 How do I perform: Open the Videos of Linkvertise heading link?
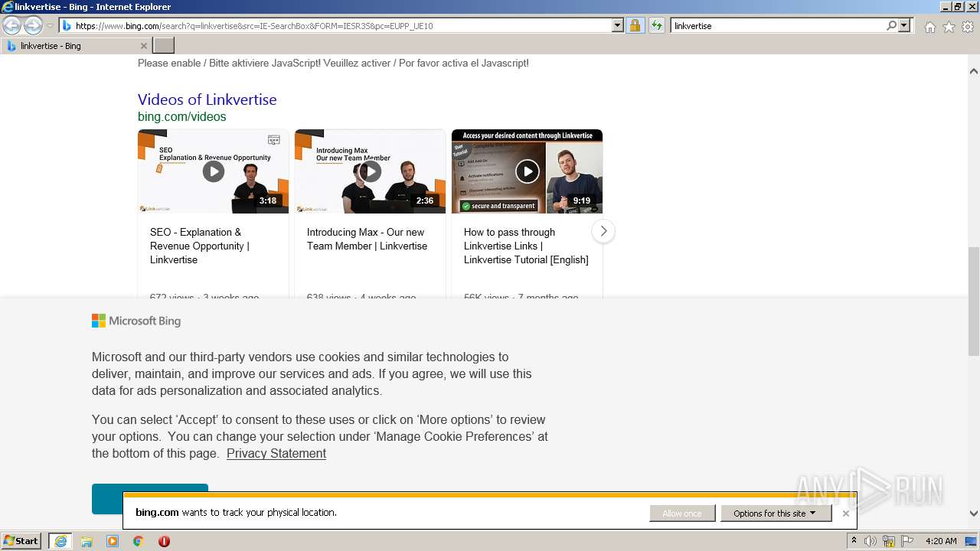pyautogui.click(x=207, y=99)
